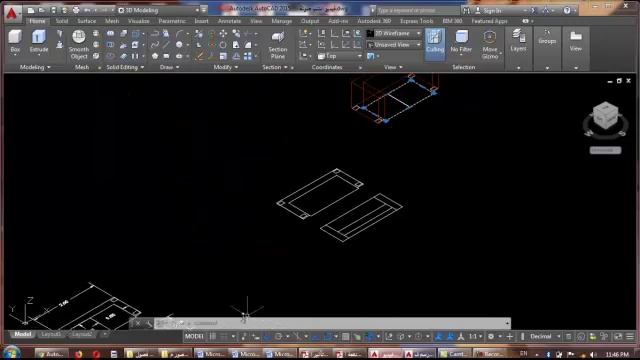Toggle ribbon minimize button after Featured Apps
640x360 pixels.
pos(526,21)
